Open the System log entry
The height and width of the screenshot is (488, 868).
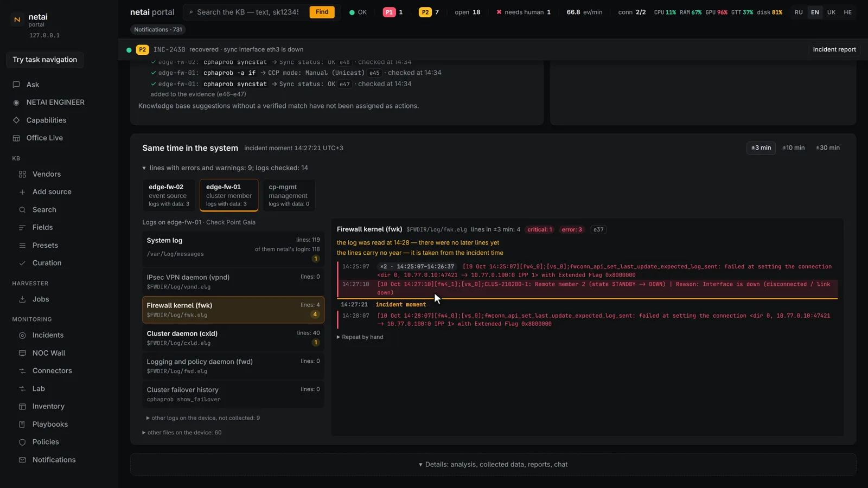(x=233, y=249)
